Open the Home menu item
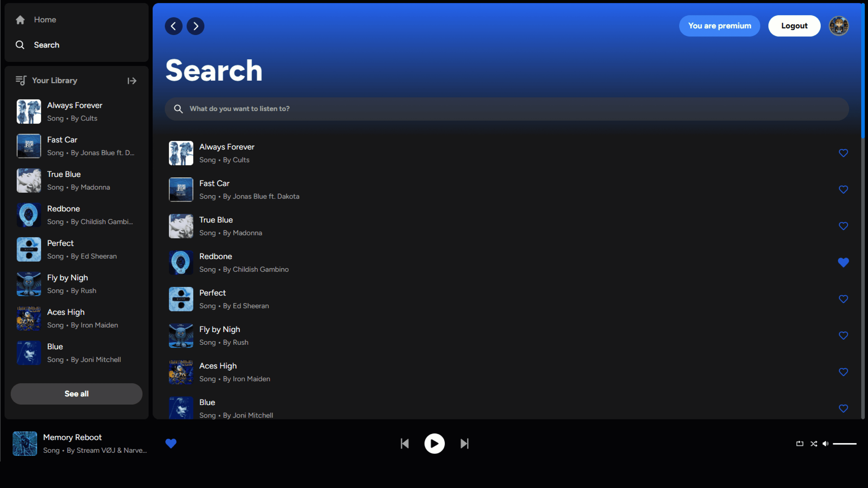The height and width of the screenshot is (488, 868). click(45, 20)
